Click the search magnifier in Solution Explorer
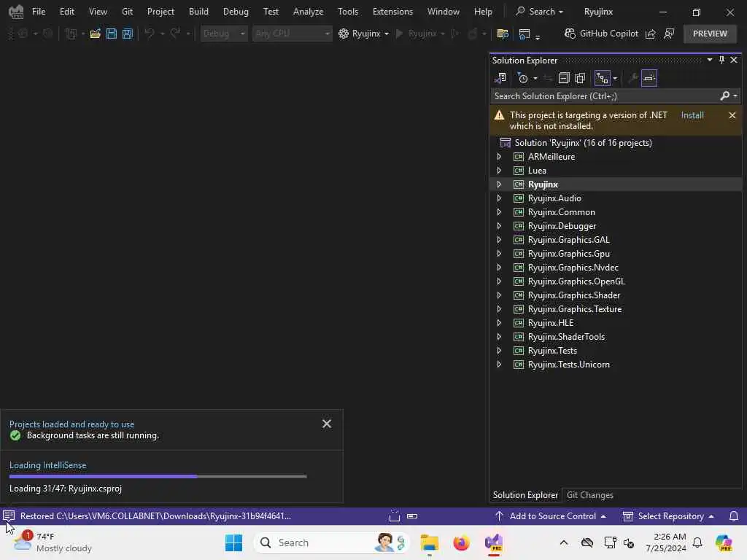Viewport: 747px width, 560px height. (724, 96)
